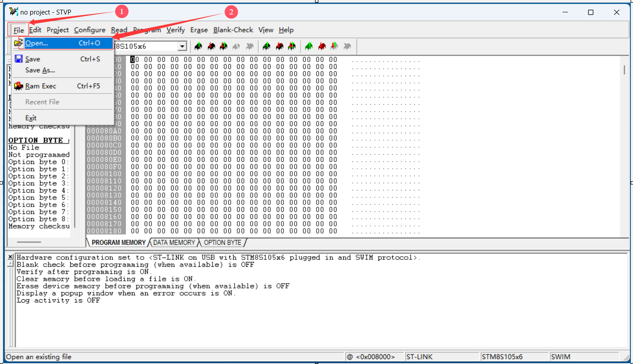Click the left info panel horizontal scrollbar
The width and height of the screenshot is (633, 364).
pos(29,242)
